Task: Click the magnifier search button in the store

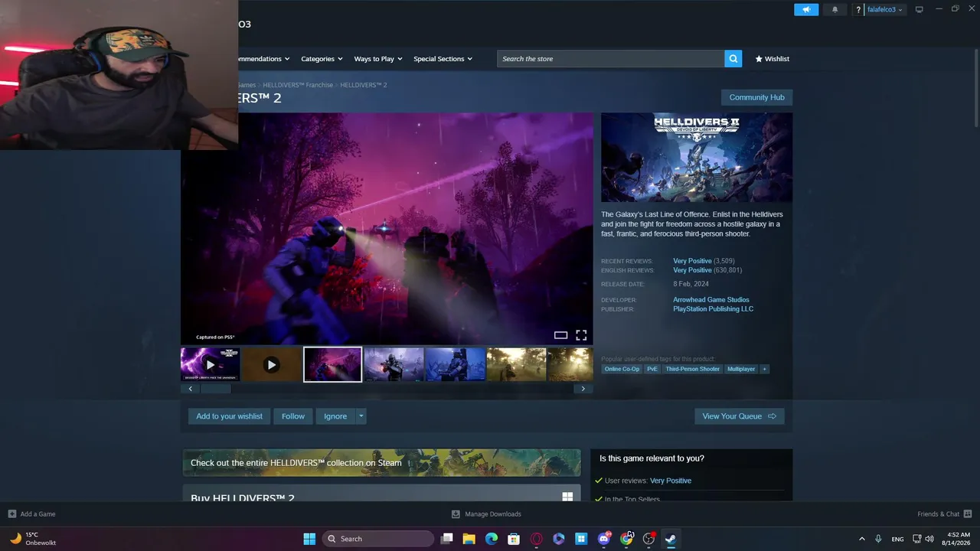Action: 733,59
